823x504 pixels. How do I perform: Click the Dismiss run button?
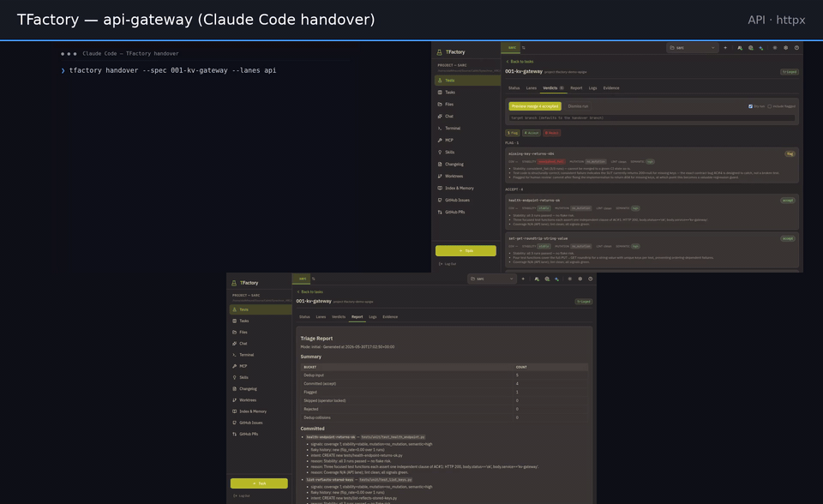point(578,106)
